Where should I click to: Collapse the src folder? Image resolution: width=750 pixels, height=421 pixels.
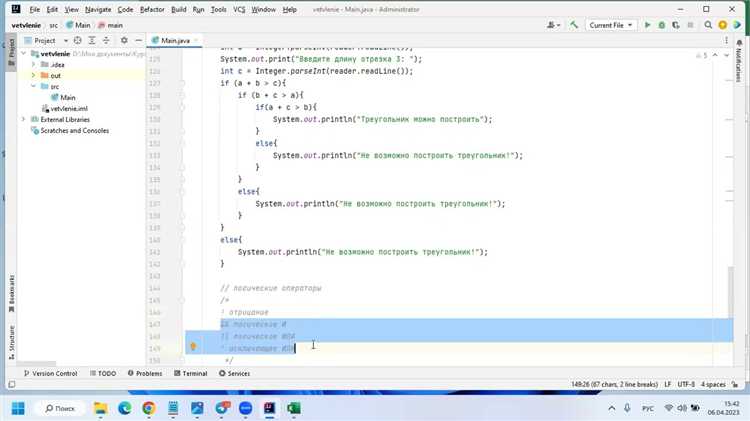pos(33,87)
